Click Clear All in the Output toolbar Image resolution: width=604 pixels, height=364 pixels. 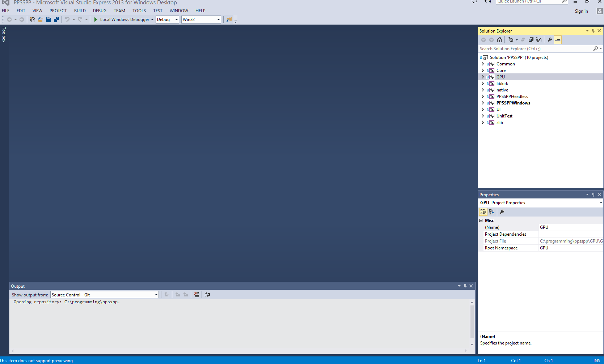pyautogui.click(x=197, y=295)
